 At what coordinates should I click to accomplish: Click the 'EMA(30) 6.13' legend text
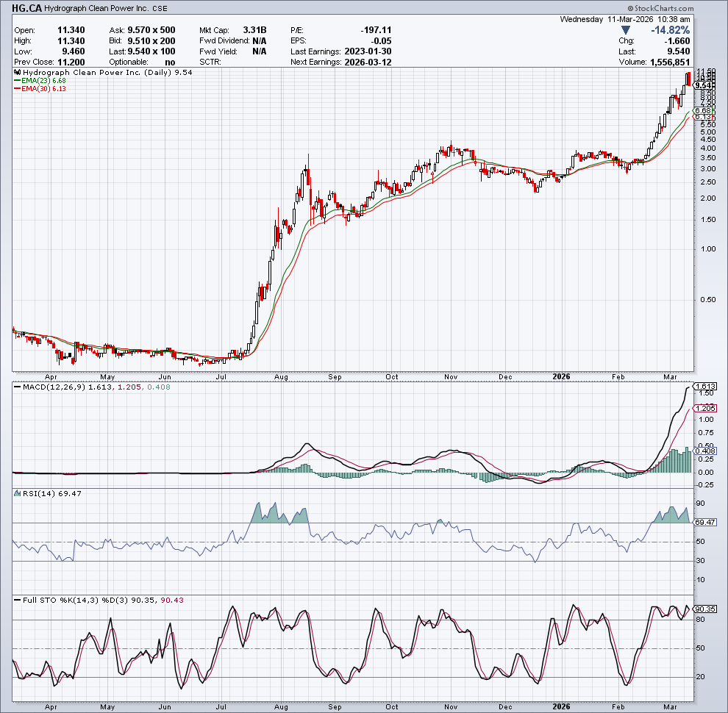[43, 89]
